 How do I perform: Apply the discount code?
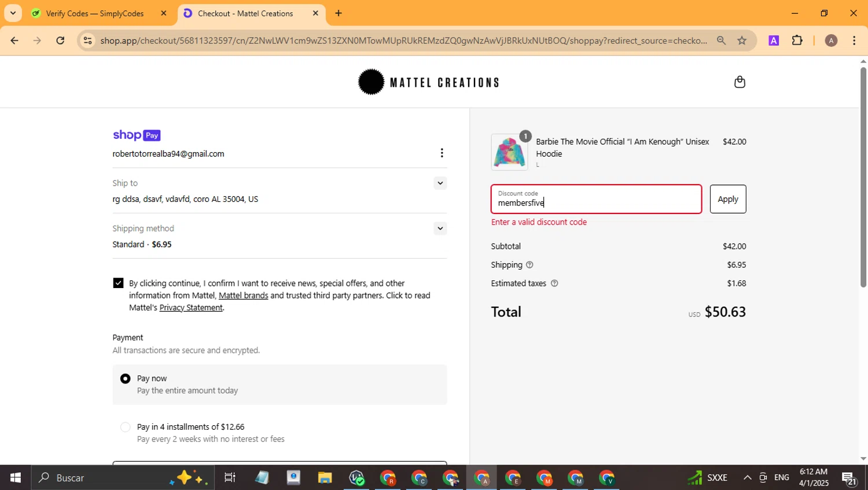(728, 199)
